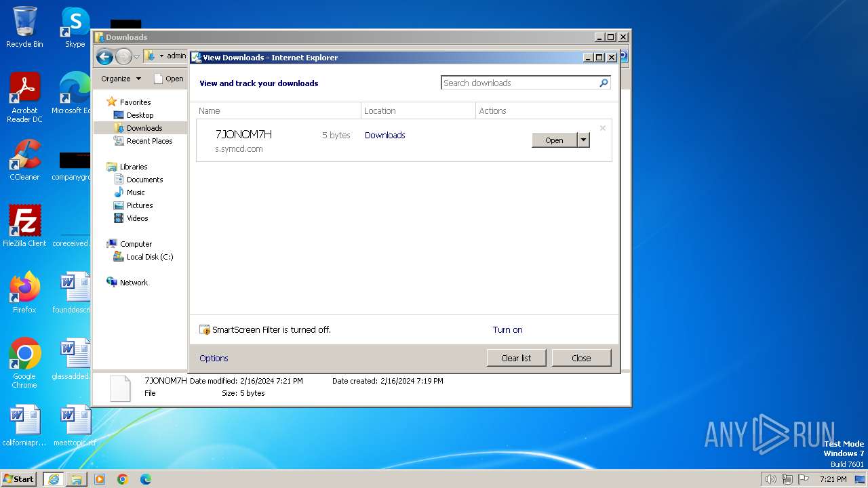Clear the downloads list
The image size is (868, 488).
pos(516,358)
